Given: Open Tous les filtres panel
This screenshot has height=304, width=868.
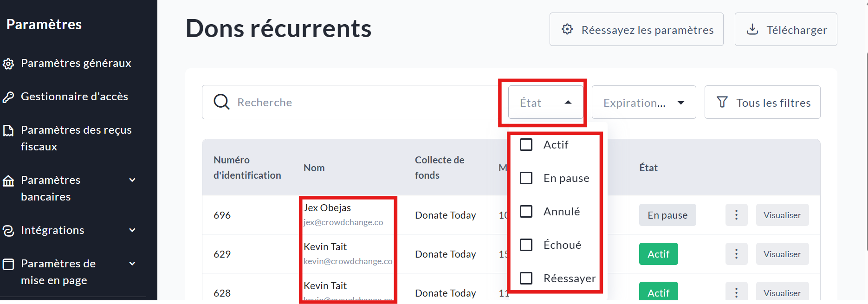Looking at the screenshot, I should 762,103.
